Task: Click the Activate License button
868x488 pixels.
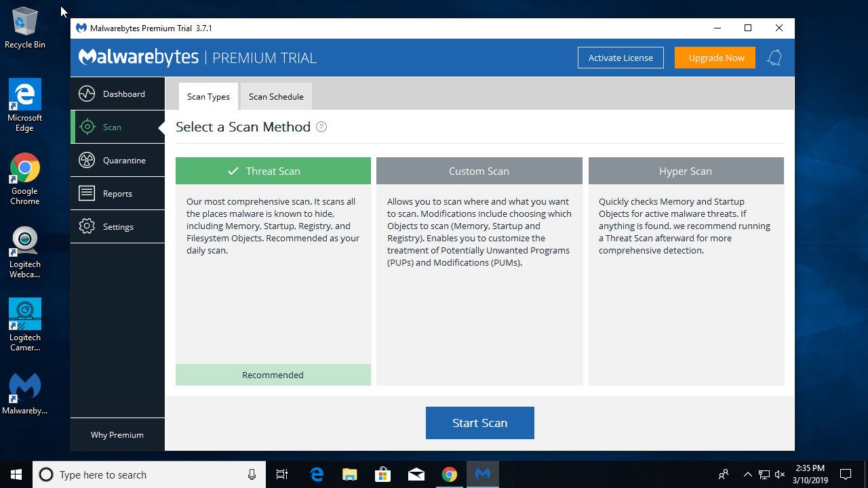Action: coord(620,58)
